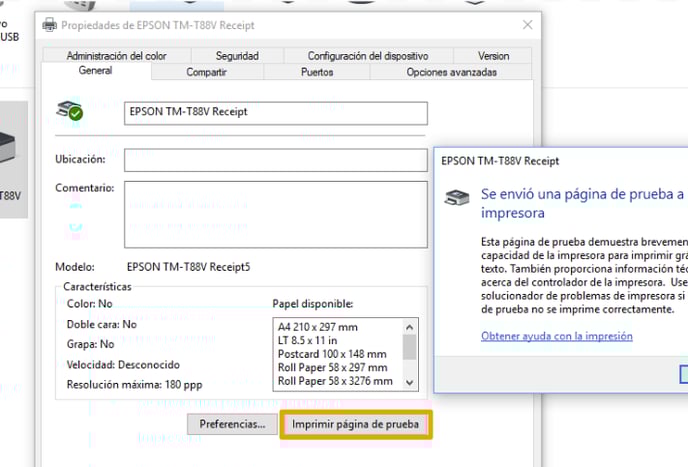
Task: Click the printer name field EPSON TM-T88V Receipt
Action: [x=276, y=113]
